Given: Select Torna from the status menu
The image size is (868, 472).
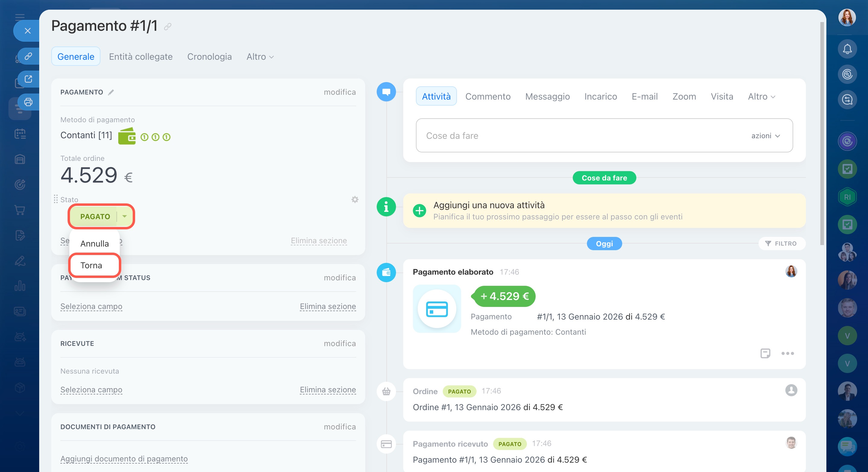Looking at the screenshot, I should pyautogui.click(x=91, y=265).
